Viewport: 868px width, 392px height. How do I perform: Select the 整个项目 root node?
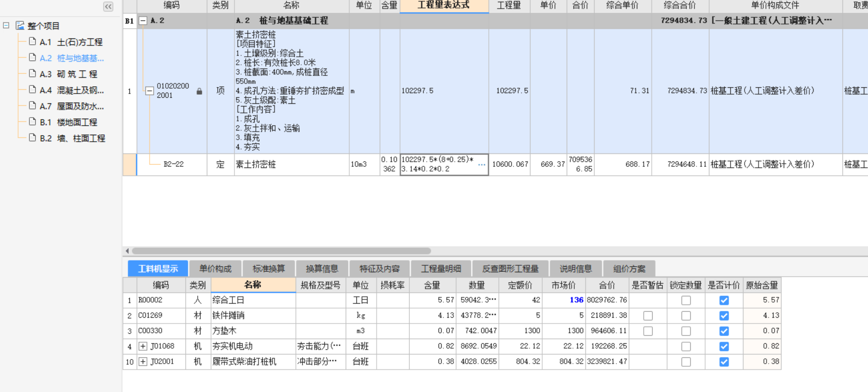(x=43, y=26)
